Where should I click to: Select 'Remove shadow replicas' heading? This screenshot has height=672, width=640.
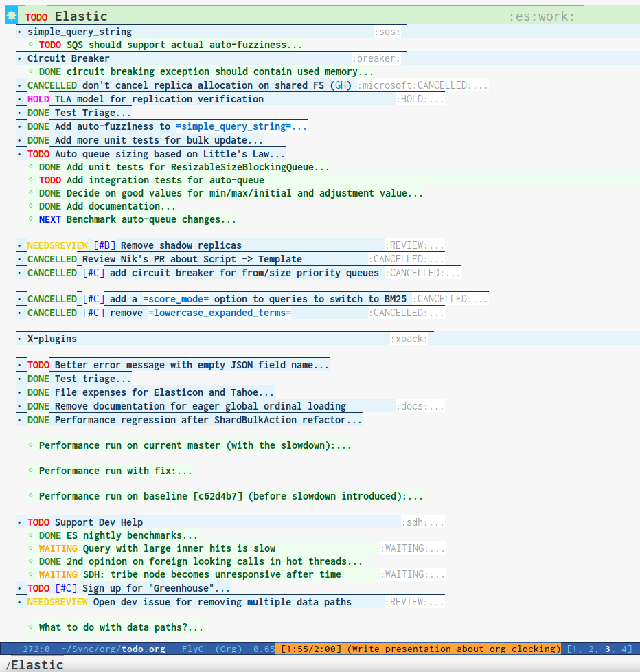(x=181, y=245)
